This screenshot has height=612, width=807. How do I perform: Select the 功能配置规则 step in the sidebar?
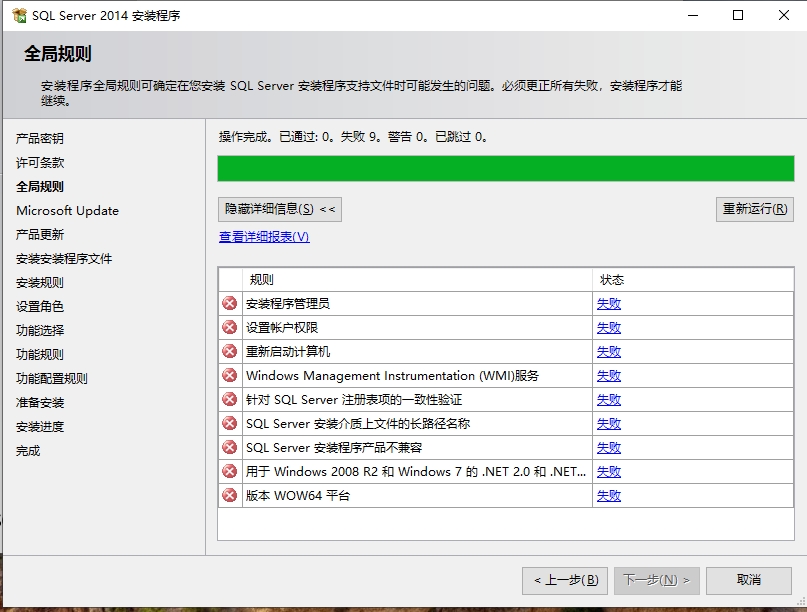coord(51,379)
